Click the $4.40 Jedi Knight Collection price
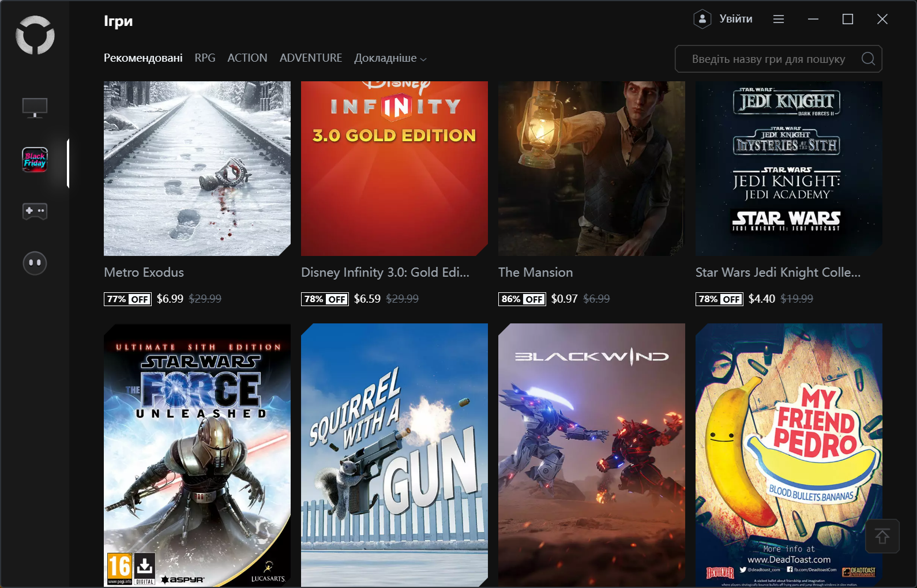Viewport: 917px width, 588px height. pos(762,299)
